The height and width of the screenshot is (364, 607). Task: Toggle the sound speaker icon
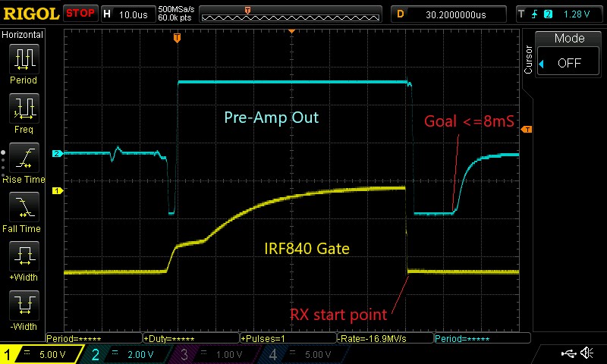(x=587, y=353)
